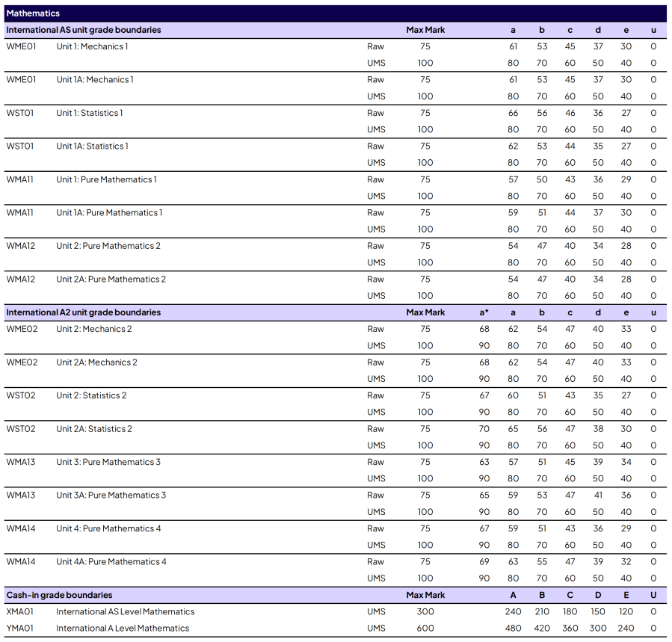Click the 600 max mark value
The image size is (672, 642).
(x=425, y=628)
